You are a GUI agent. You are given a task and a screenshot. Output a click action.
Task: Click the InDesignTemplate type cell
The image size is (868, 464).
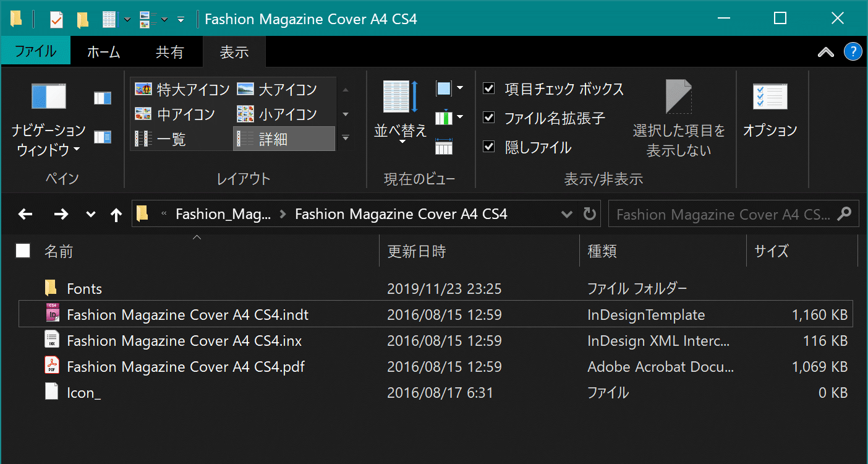point(646,315)
